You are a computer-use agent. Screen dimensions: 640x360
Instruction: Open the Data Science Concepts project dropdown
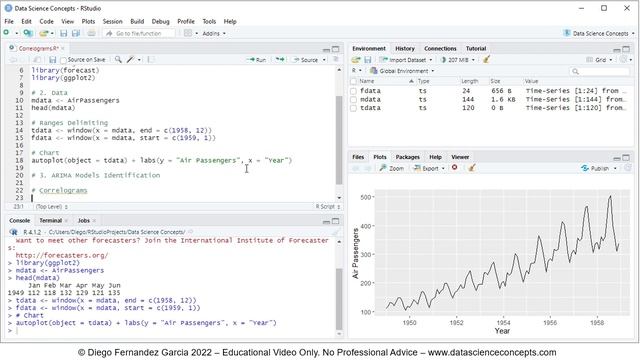pyautogui.click(x=599, y=33)
